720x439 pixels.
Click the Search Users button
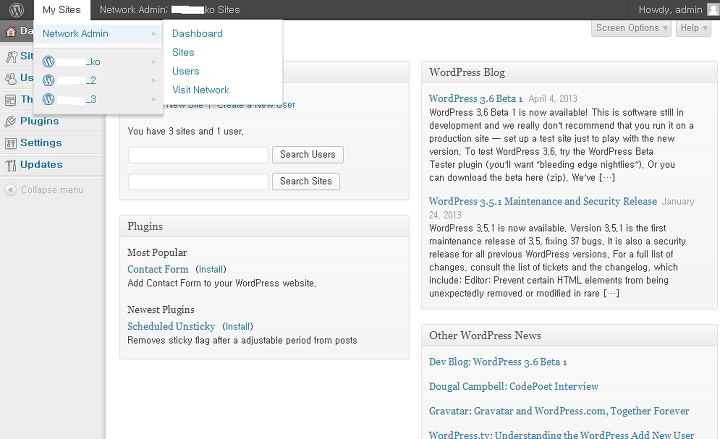[x=308, y=155]
